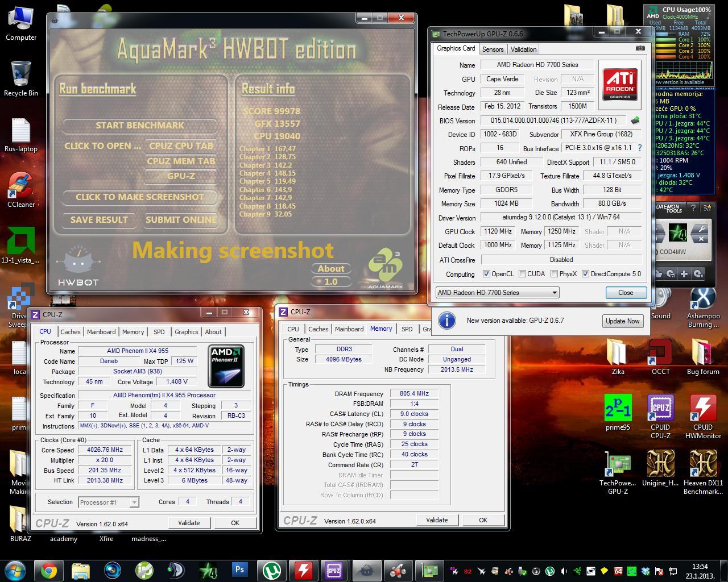Open the OCCT desktop shortcut
The height and width of the screenshot is (582, 728).
660,357
